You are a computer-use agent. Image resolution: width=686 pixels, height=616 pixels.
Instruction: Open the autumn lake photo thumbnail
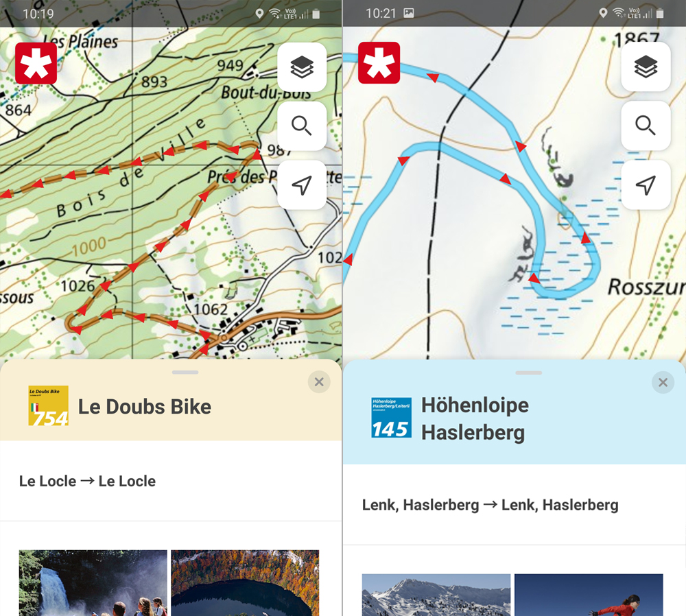[245, 583]
